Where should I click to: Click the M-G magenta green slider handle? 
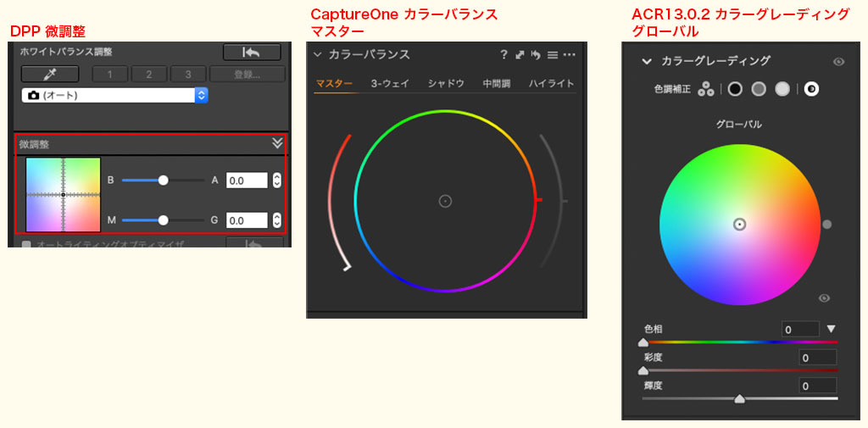(x=163, y=220)
